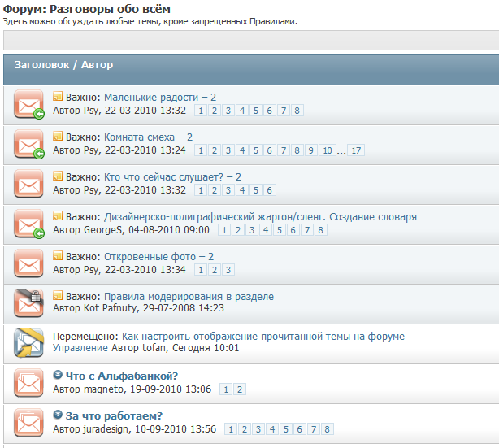Go to page 3 of Кто что сейчас слушает
Viewport: 499px width, 448px height.
point(228,190)
